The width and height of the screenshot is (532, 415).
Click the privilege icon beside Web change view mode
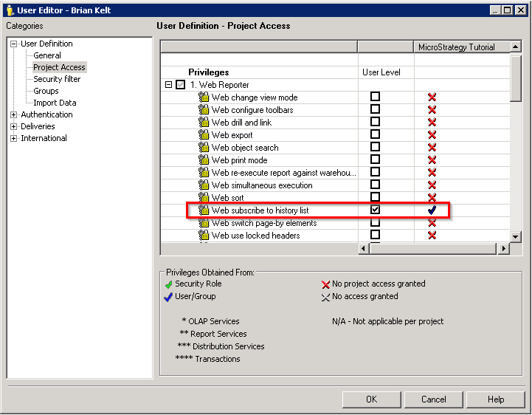[x=204, y=97]
